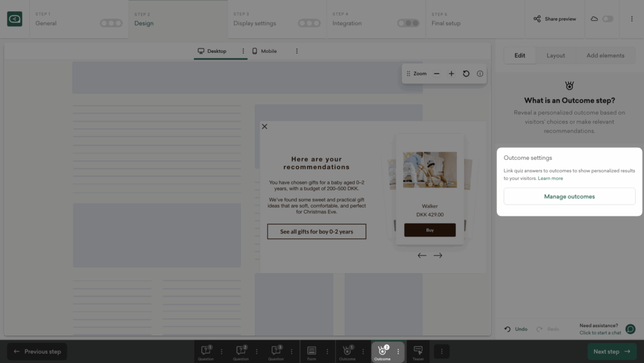Select the Teaser step icon
Viewport: 644px width, 363px height.
click(x=418, y=352)
